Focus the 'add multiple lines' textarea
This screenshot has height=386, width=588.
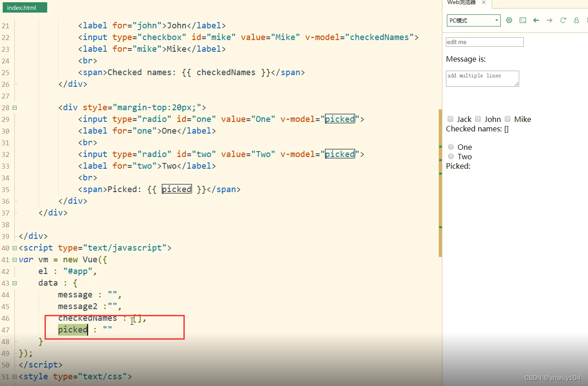482,79
